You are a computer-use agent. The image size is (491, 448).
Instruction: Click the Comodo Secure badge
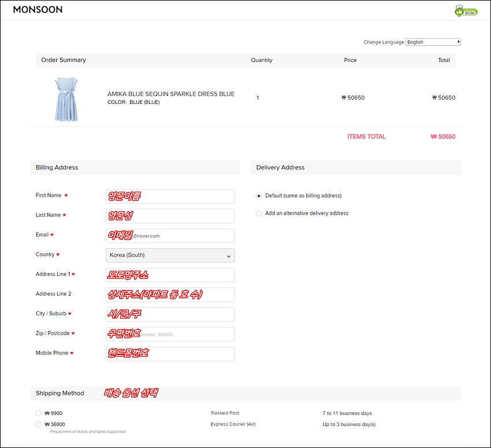466,10
